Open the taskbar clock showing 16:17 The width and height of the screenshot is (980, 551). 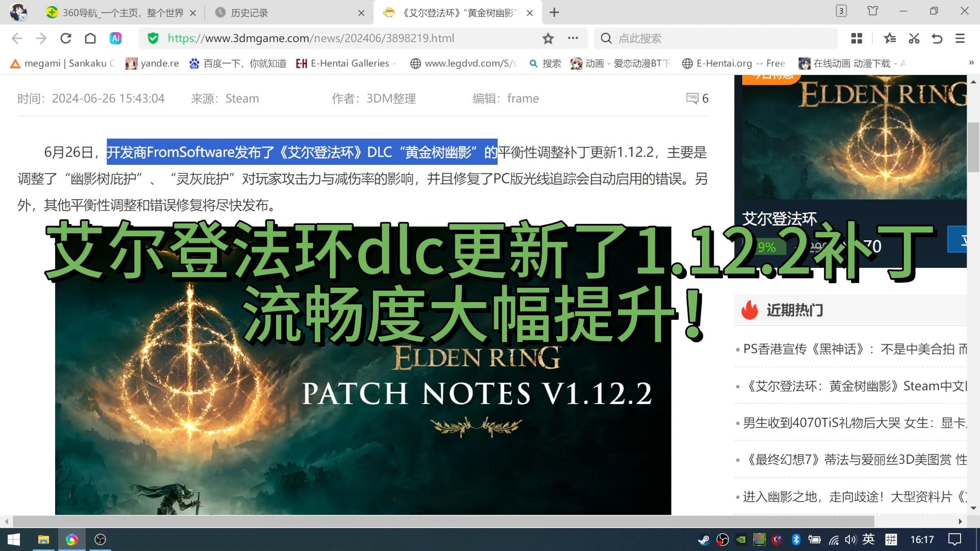[x=922, y=539]
